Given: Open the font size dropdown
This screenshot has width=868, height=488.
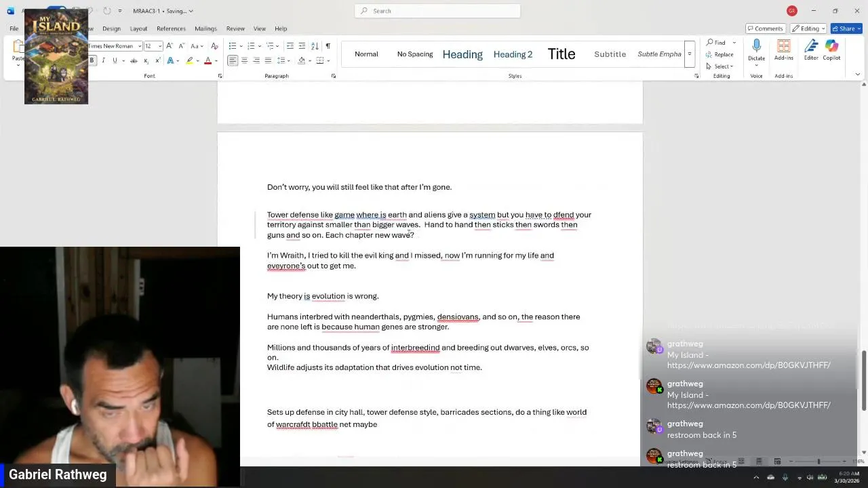Looking at the screenshot, I should click(x=161, y=46).
